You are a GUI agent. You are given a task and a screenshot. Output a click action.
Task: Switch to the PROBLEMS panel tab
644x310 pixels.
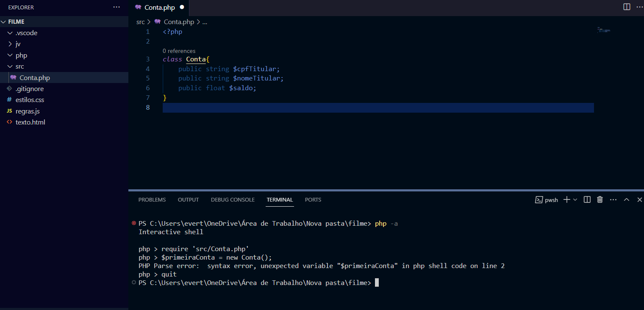click(x=152, y=200)
